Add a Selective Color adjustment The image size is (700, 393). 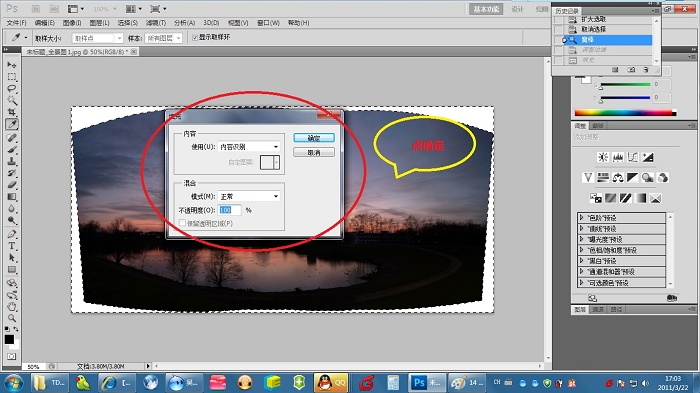pyautogui.click(x=655, y=198)
